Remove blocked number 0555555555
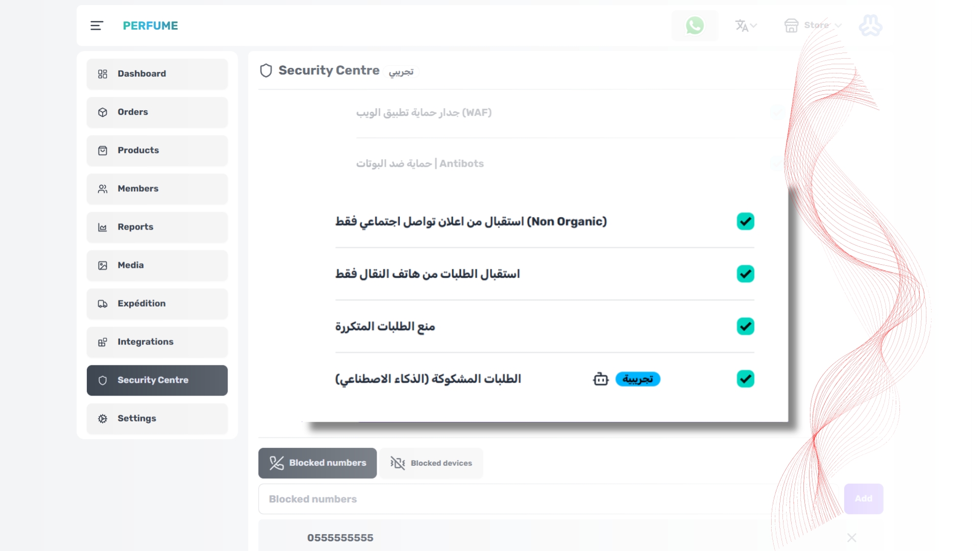Viewport: 980px width, 551px height. 852,538
